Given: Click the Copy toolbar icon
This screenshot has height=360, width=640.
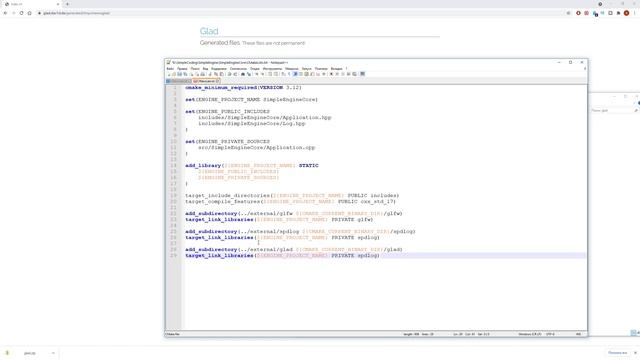Looking at the screenshot, I should 216,74.
